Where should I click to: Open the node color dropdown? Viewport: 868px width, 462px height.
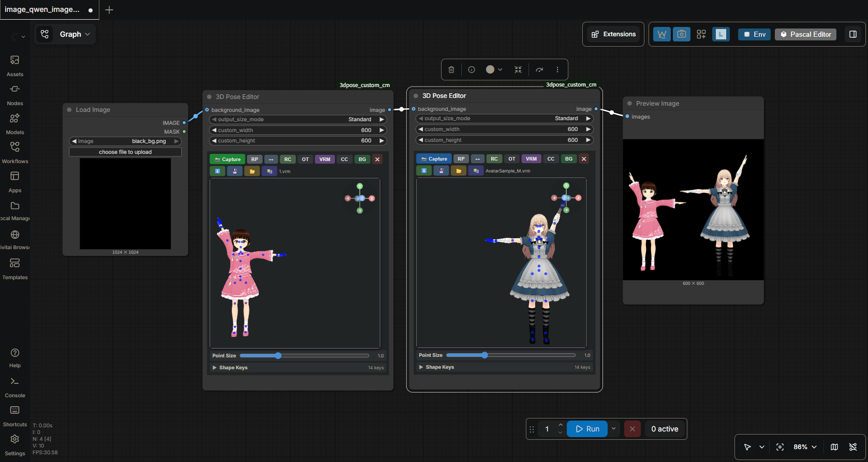(494, 69)
